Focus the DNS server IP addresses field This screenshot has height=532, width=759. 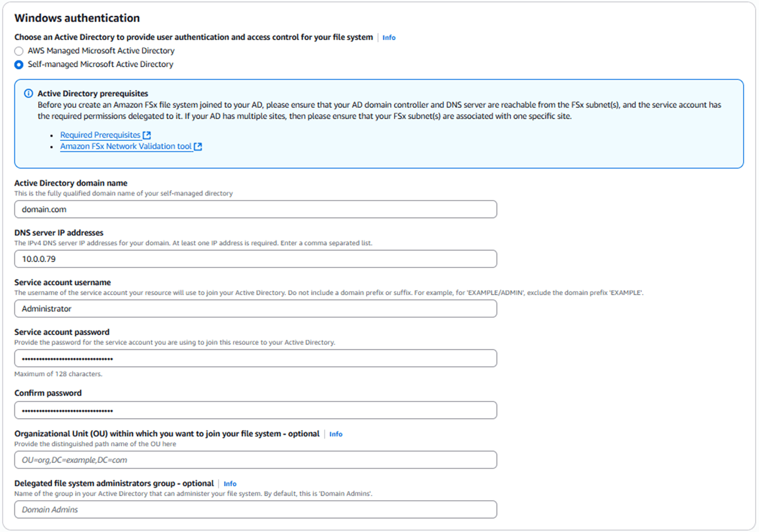pyautogui.click(x=255, y=259)
